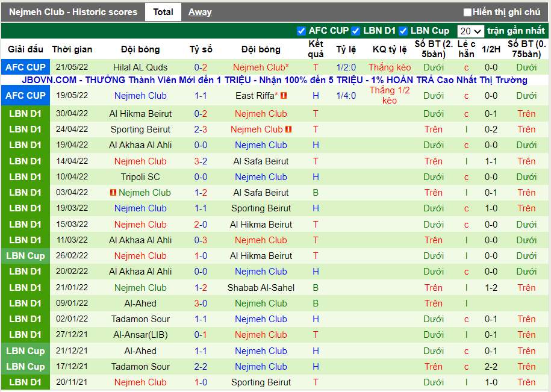The width and height of the screenshot is (551, 392).
Task: Select the 2-2 score on 17/12/21
Action: tap(201, 367)
